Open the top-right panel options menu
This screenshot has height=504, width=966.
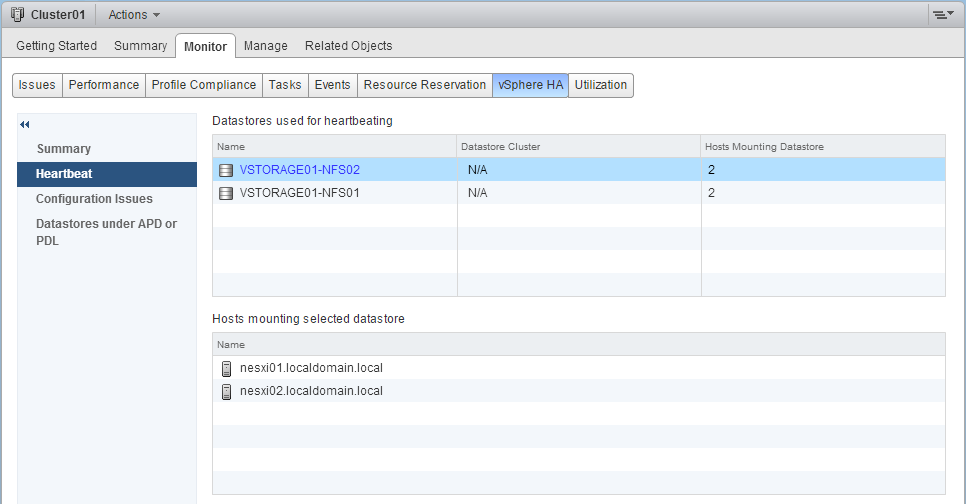click(x=941, y=15)
